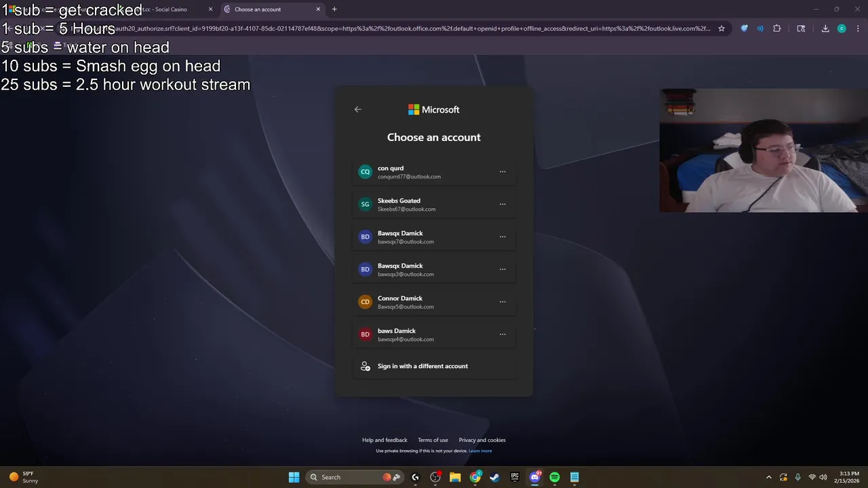This screenshot has width=868, height=488.
Task: Select the baws Damick account
Action: [434, 335]
